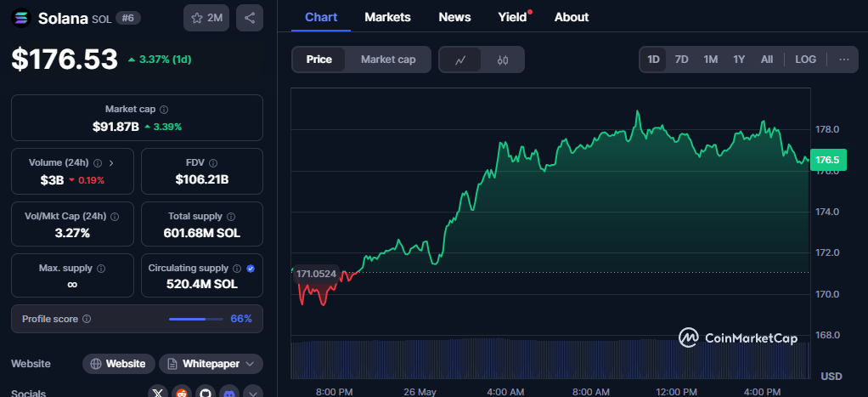Click the 601.68M SOL total supply
The width and height of the screenshot is (868, 397).
click(202, 233)
